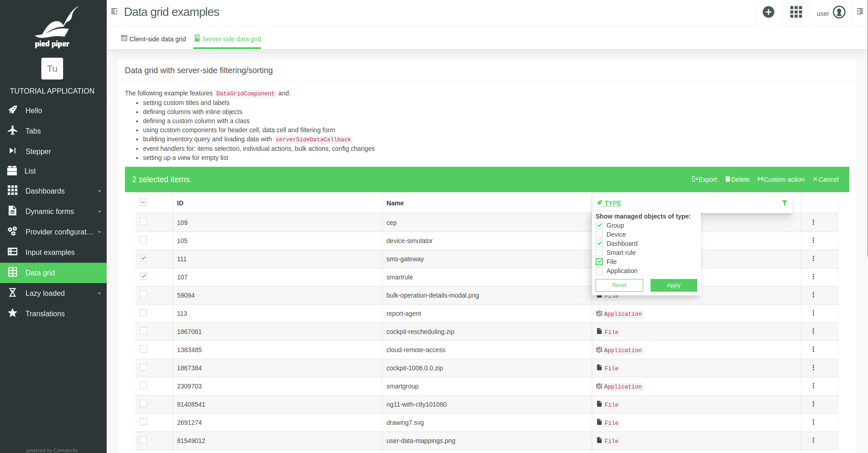Expand the Dynamic forms menu chevron
Viewport: 868px width, 453px height.
[99, 212]
